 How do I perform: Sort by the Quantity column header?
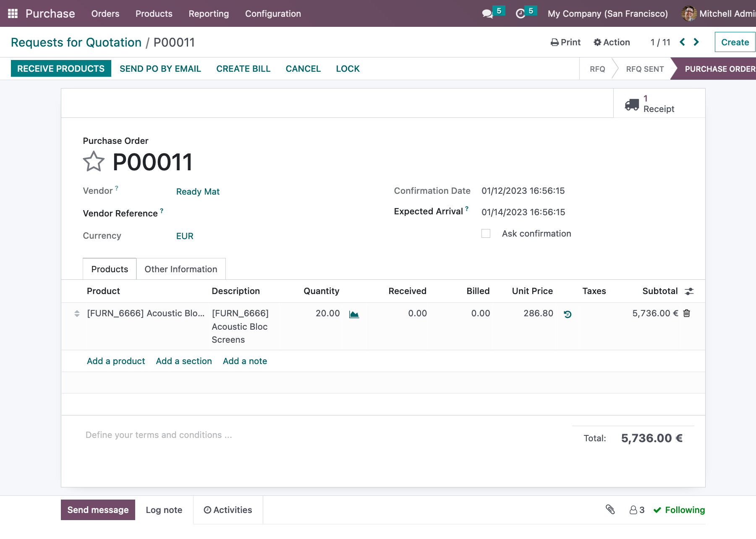tap(321, 291)
